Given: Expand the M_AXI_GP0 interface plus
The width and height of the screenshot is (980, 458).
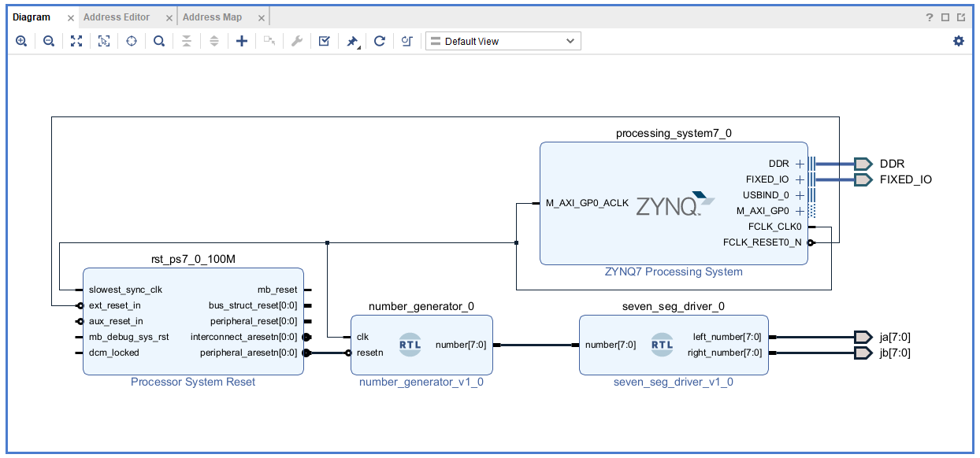Looking at the screenshot, I should click(800, 211).
